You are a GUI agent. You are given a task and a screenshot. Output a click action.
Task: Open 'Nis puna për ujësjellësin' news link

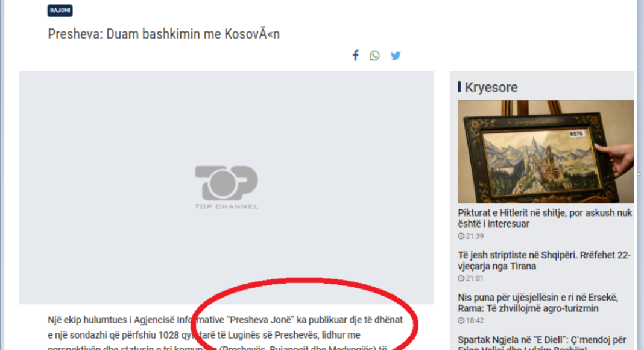[544, 303]
